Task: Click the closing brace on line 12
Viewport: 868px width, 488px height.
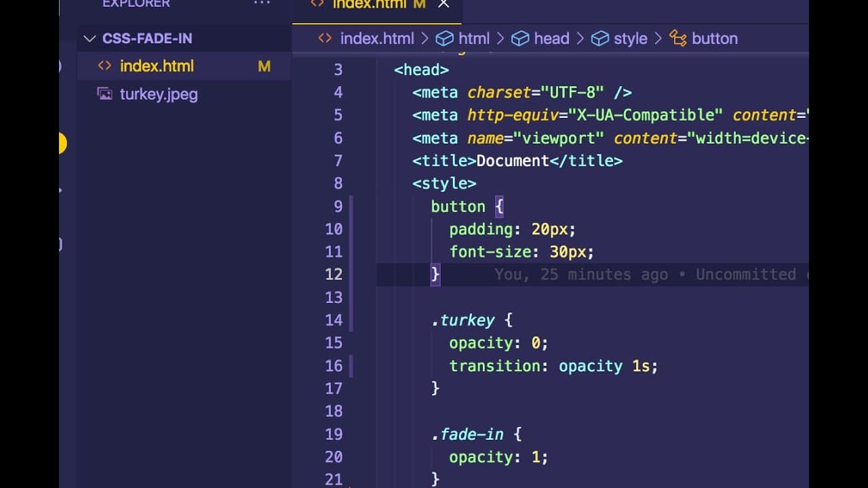Action: point(435,274)
